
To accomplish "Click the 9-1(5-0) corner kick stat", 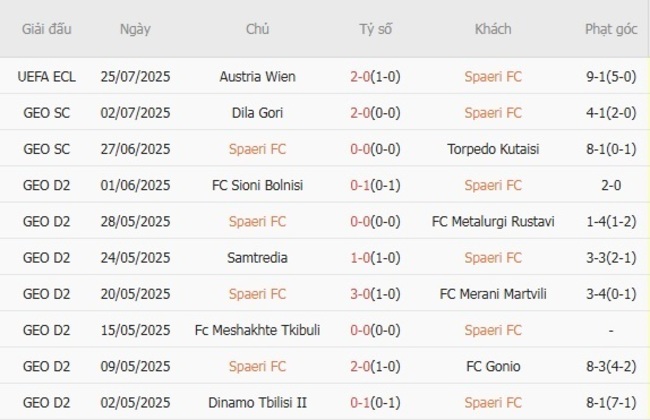I will tap(610, 76).
